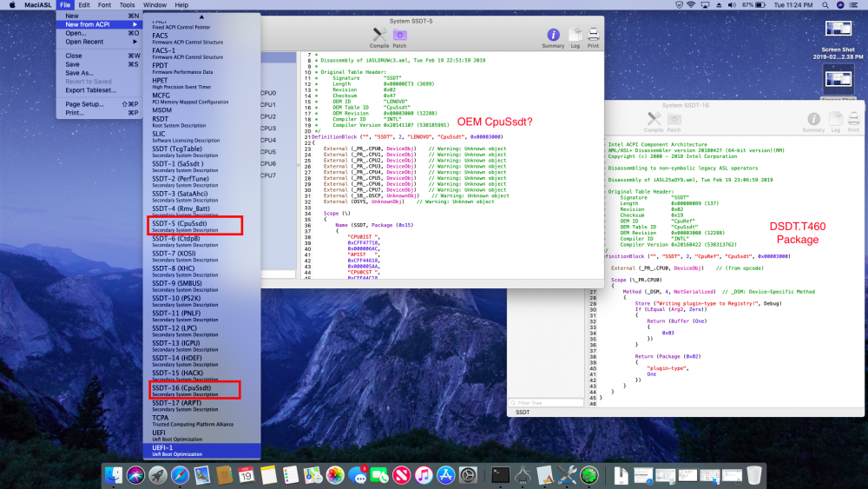This screenshot has width=868, height=489.
Task: Click Print in the System SSDT-16 toolbar
Action: coord(853,122)
